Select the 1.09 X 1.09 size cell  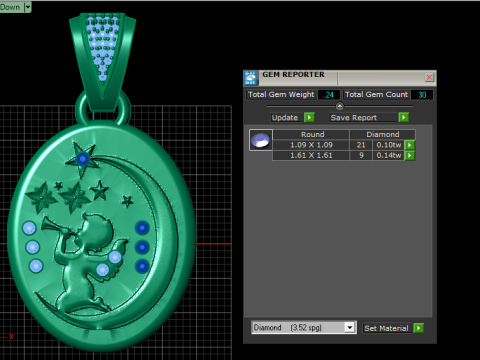pos(311,145)
